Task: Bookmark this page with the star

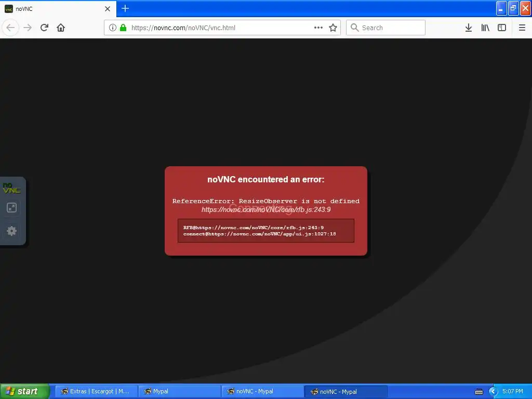Action: [x=333, y=28]
